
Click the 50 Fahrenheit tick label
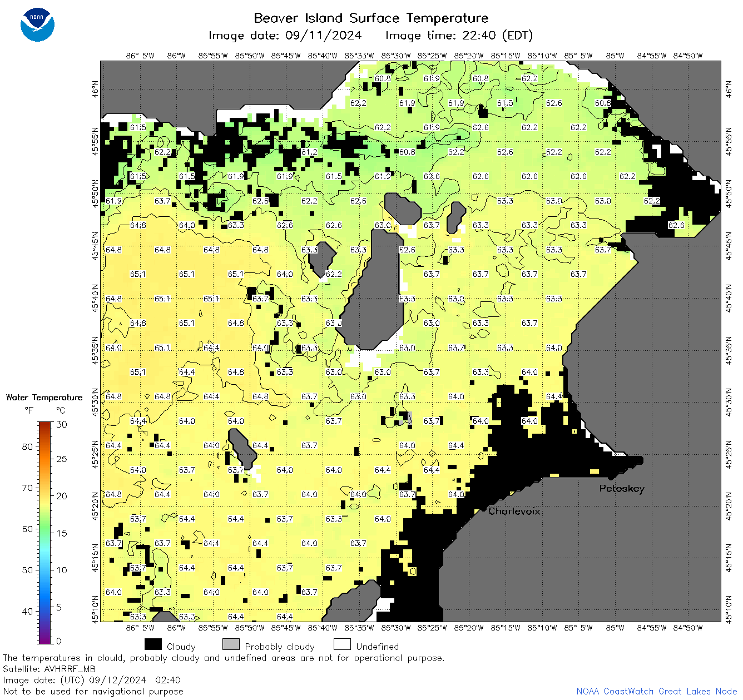(x=27, y=570)
